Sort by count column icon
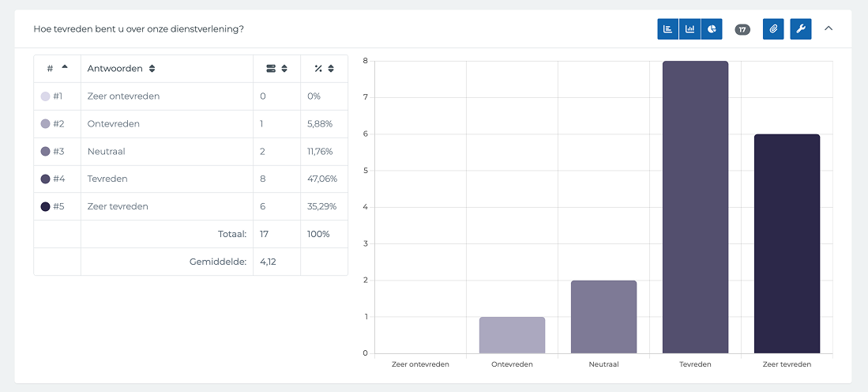The width and height of the screenshot is (868, 392). point(276,69)
